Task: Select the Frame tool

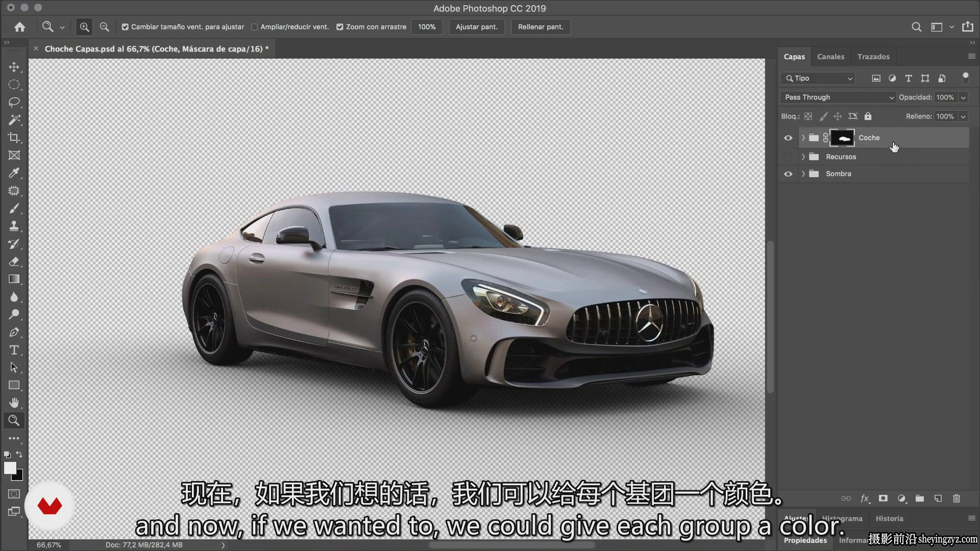Action: [x=14, y=155]
